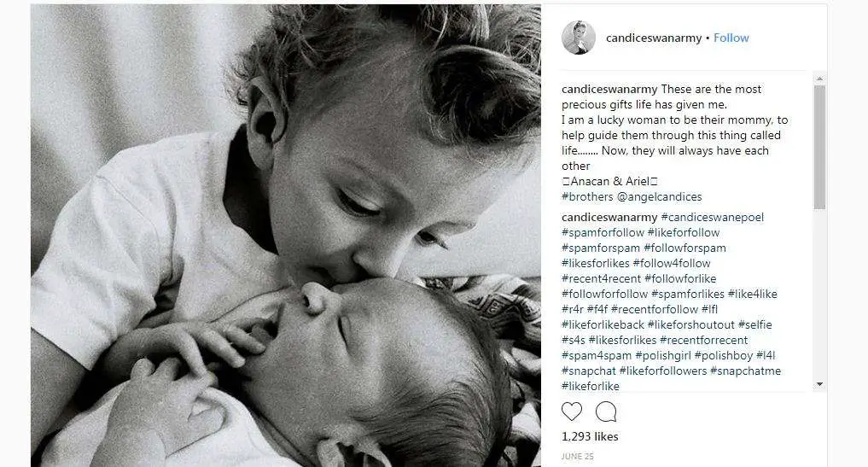Open the #selfie hashtag
868x467 pixels.
pyautogui.click(x=754, y=324)
